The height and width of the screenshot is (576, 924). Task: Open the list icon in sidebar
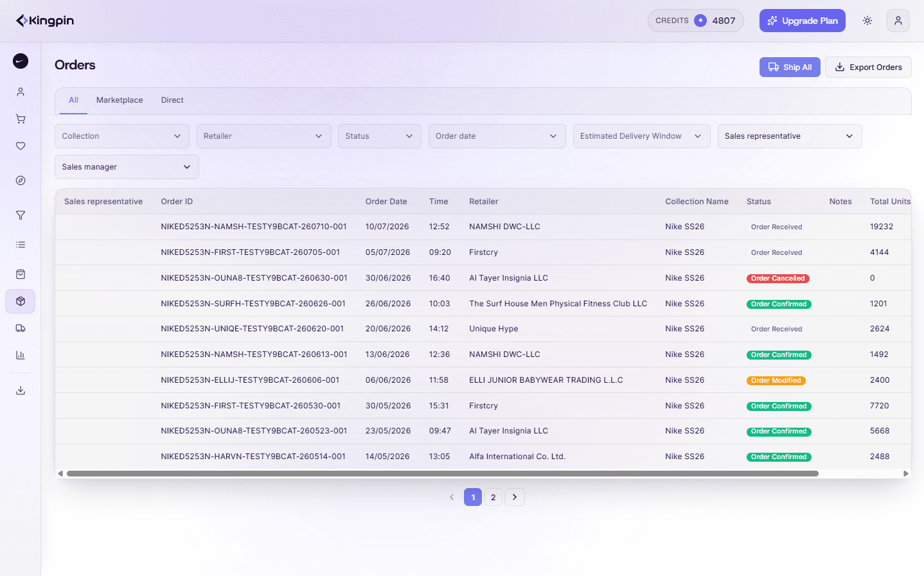[x=21, y=245]
